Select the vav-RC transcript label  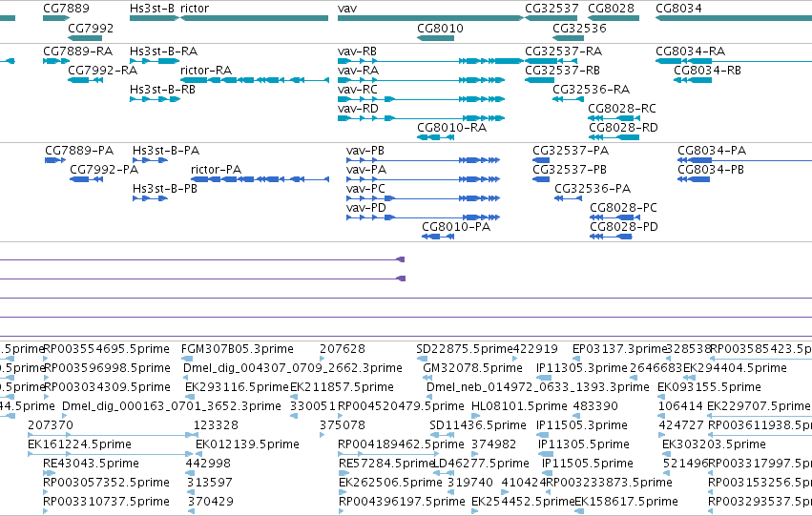pyautogui.click(x=358, y=90)
